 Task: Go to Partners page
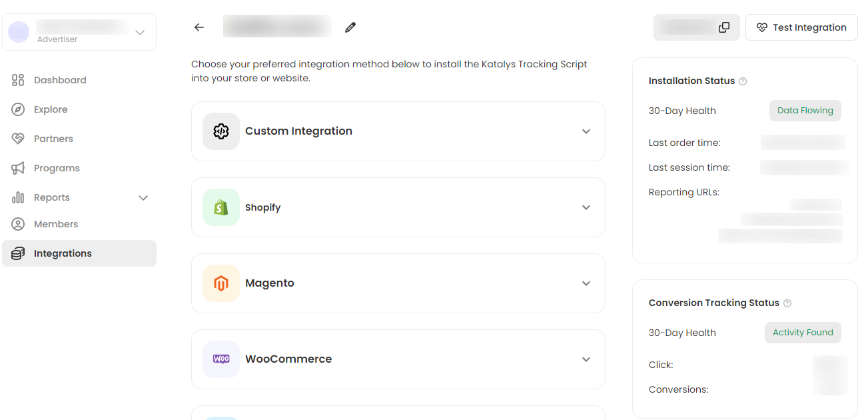[53, 139]
